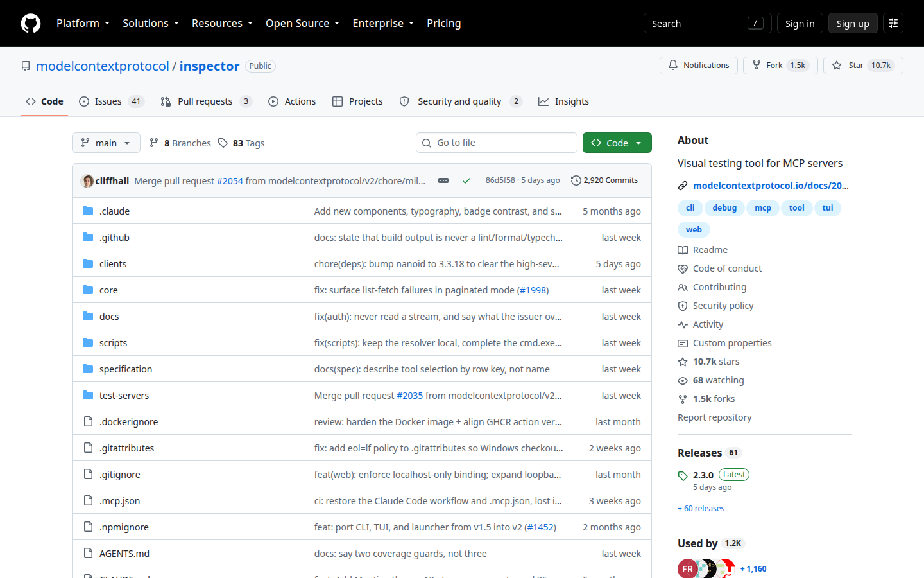View the 8 Branches link
Viewport: 924px width, 578px height.
[x=180, y=143]
